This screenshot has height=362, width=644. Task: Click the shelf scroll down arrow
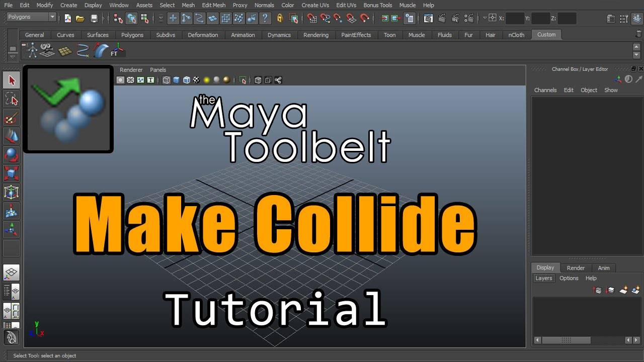[x=636, y=54]
